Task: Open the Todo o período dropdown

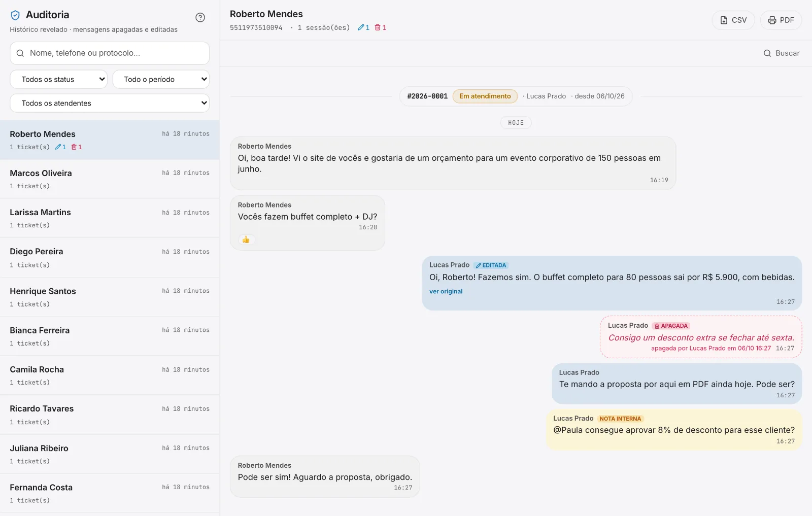Action: [161, 79]
